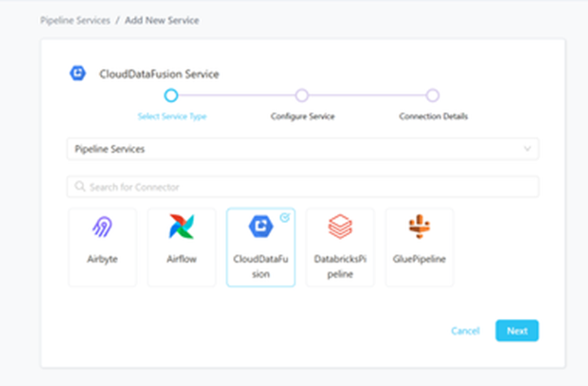The height and width of the screenshot is (386, 588).
Task: Jump to the Configure Service step circle
Action: pos(302,96)
